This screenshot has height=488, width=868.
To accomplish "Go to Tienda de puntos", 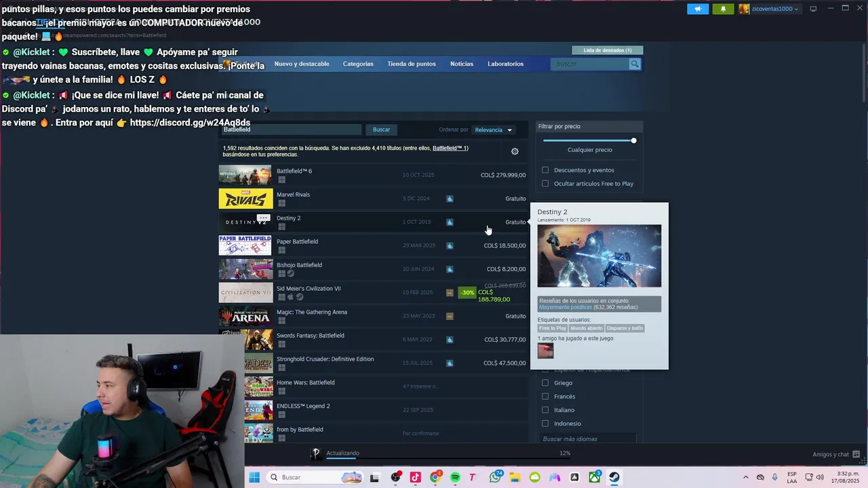I will coord(412,64).
